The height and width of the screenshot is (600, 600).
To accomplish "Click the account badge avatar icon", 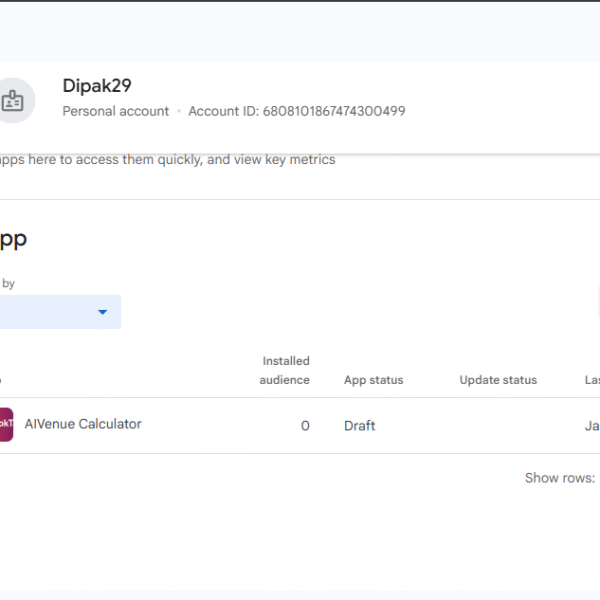I will click(13, 100).
